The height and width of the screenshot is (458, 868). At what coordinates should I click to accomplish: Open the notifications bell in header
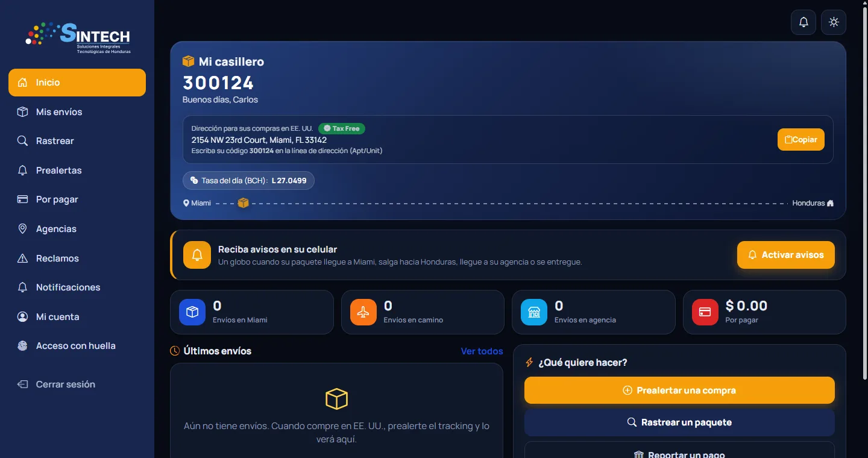[x=804, y=22]
